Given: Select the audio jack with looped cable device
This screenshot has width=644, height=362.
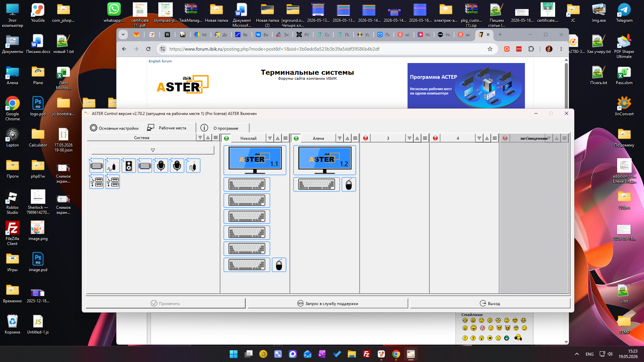Looking at the screenshot, I should click(x=193, y=166).
